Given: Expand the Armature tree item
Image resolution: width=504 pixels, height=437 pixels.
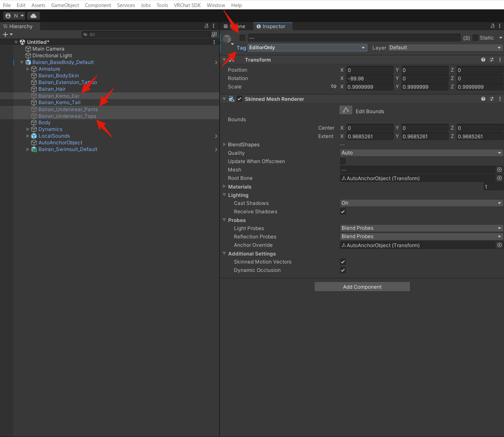Looking at the screenshot, I should [x=28, y=69].
